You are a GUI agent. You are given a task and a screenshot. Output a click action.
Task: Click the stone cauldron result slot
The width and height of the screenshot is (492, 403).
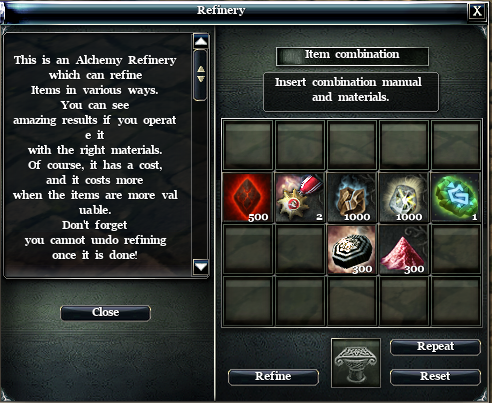(x=356, y=363)
